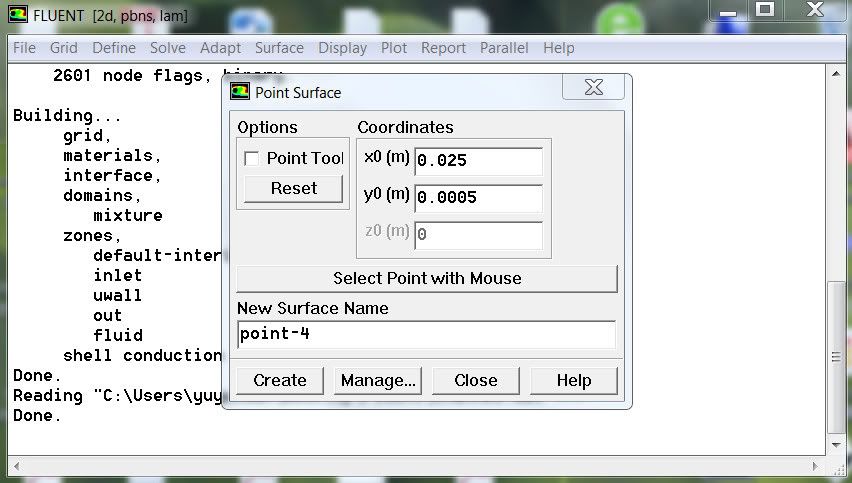The height and width of the screenshot is (483, 852).
Task: Click the Point Surface dialog title icon
Action: coord(240,92)
